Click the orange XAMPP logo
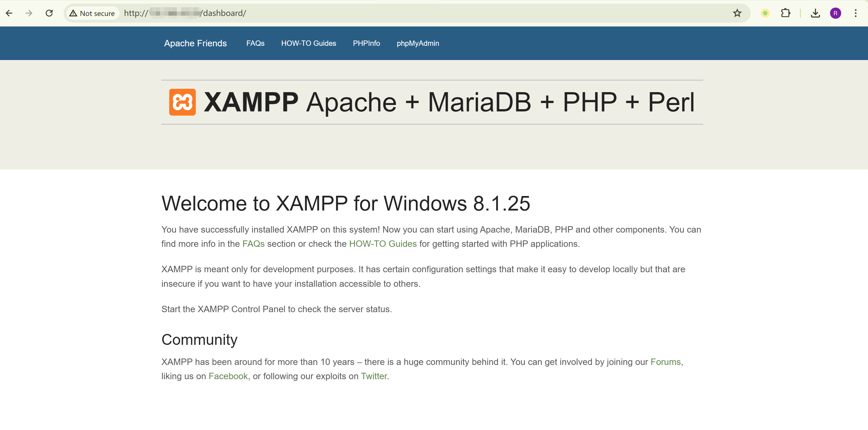Screen dimensions: 868x430 click(182, 102)
